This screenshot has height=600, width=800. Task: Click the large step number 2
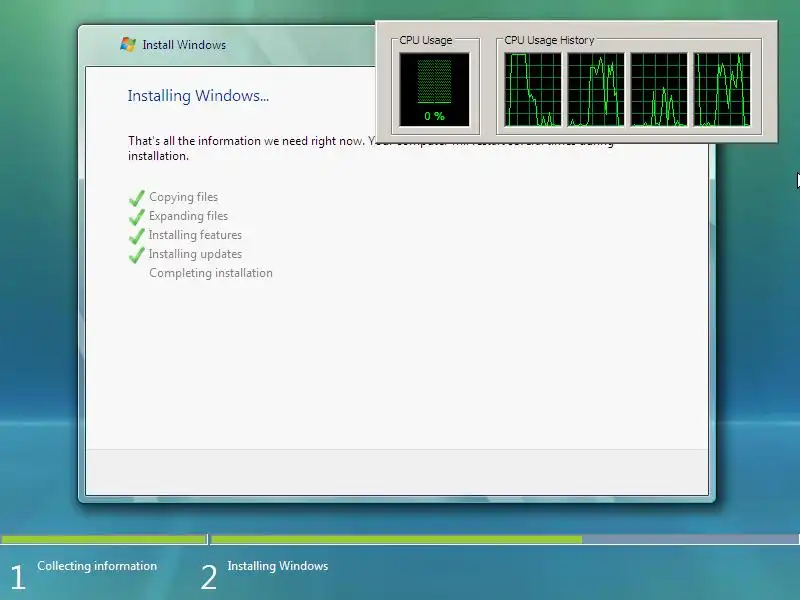pyautogui.click(x=209, y=578)
